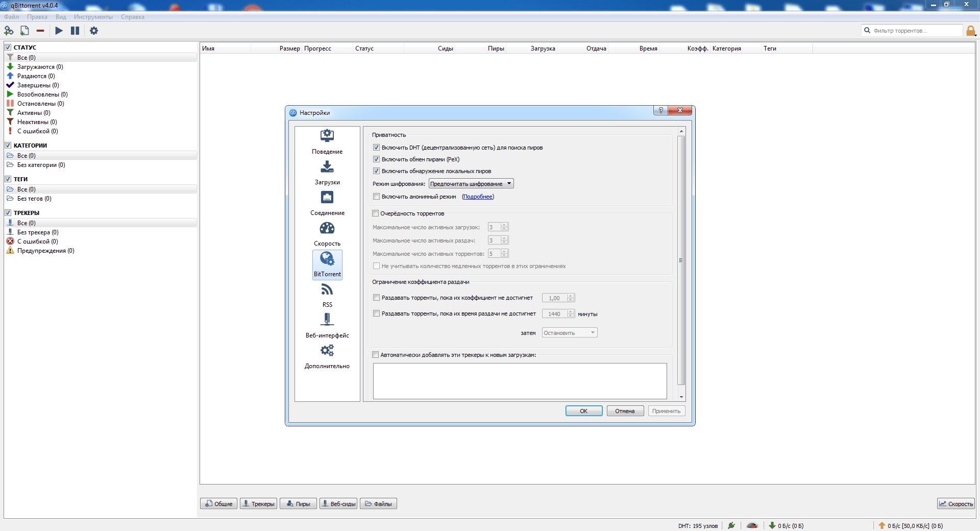Image resolution: width=980 pixels, height=531 pixels.
Task: Open the Скорость settings section
Action: click(x=327, y=234)
